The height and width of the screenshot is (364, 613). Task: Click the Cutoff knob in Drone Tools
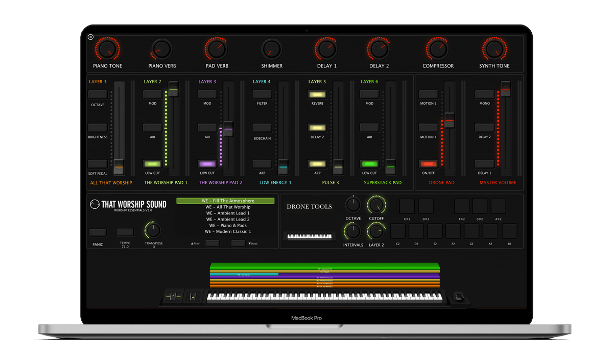376,205
